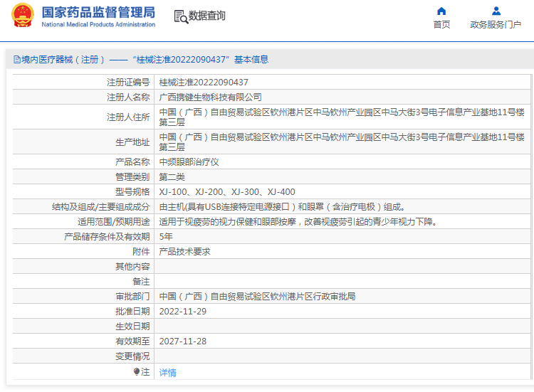Image resolution: width=534 pixels, height=392 pixels.
Task: Click National Medical Products Administration subtitle
Action: point(98,24)
